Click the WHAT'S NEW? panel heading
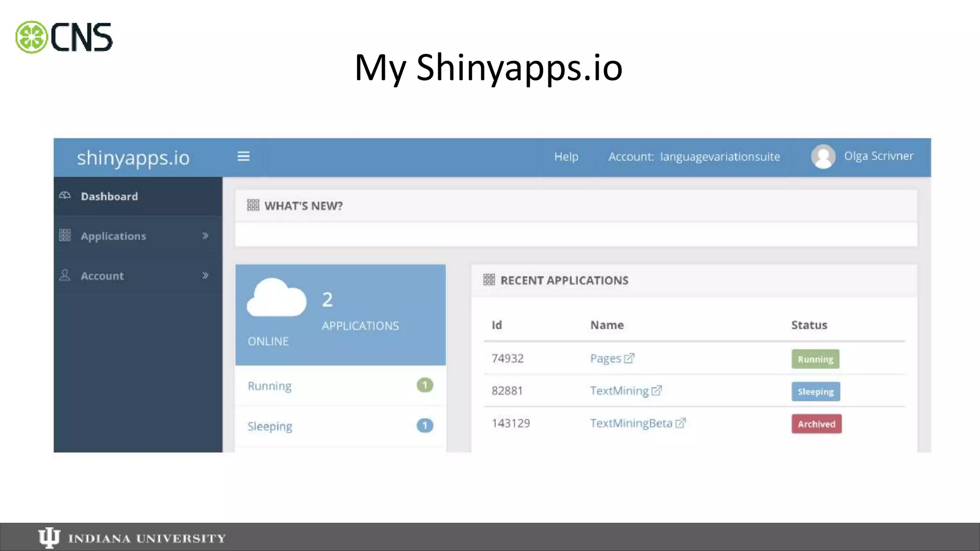This screenshot has height=551, width=980. [x=303, y=206]
